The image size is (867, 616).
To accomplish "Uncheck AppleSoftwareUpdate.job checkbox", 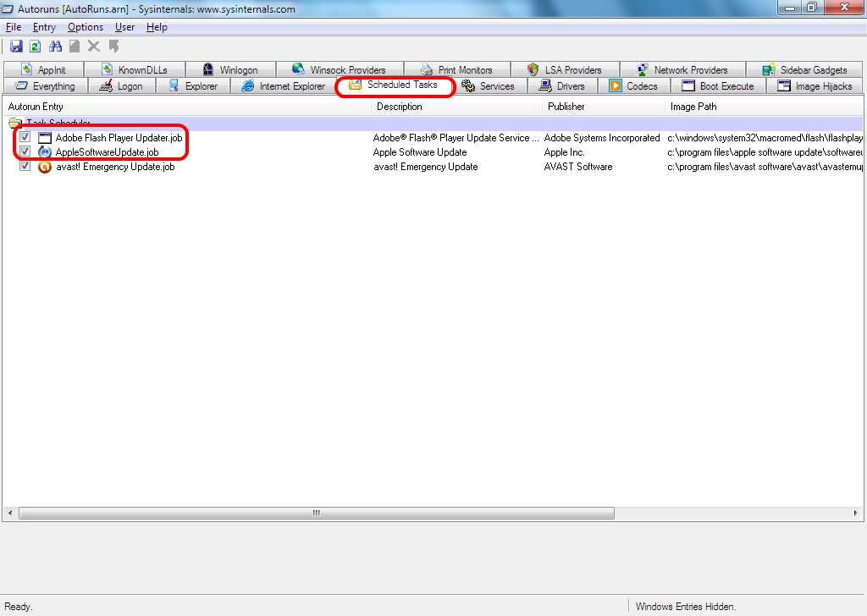I will pyautogui.click(x=25, y=151).
